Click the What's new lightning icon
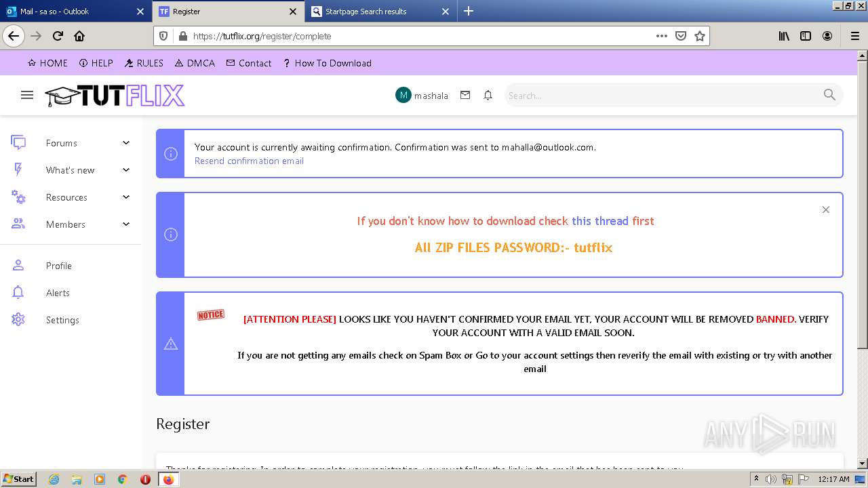Image resolution: width=868 pixels, height=488 pixels. pyautogui.click(x=18, y=169)
